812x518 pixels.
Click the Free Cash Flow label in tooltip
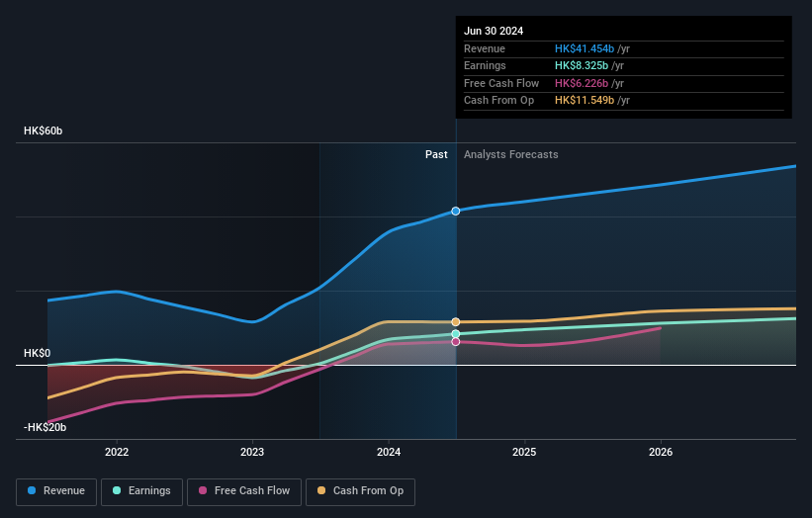click(x=501, y=83)
